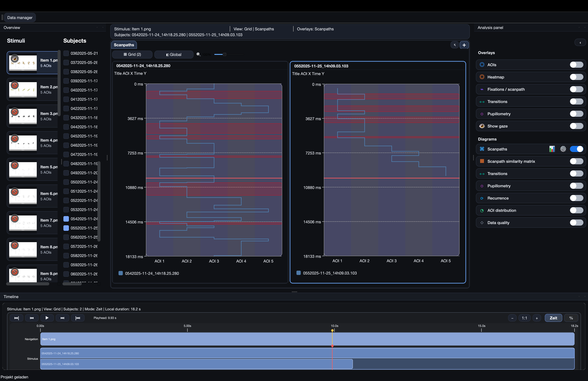Screen dimensions: 588x381
Task: Jump to timeline end
Action: click(x=78, y=318)
